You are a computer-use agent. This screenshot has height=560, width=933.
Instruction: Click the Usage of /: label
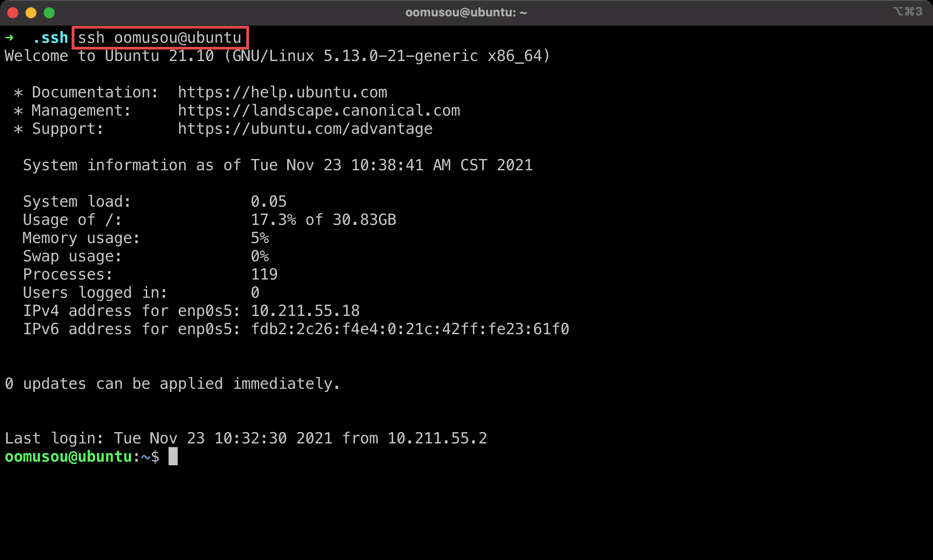point(72,220)
